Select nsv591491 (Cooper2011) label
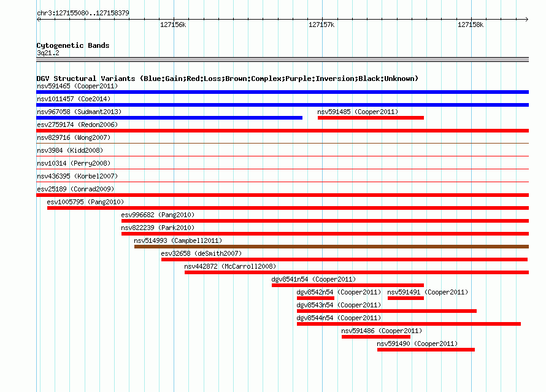 click(428, 292)
